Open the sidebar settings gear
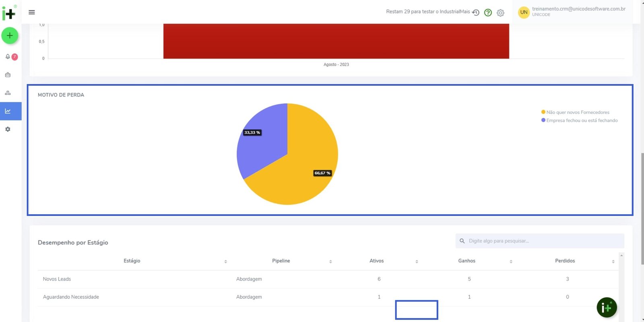 pyautogui.click(x=8, y=129)
